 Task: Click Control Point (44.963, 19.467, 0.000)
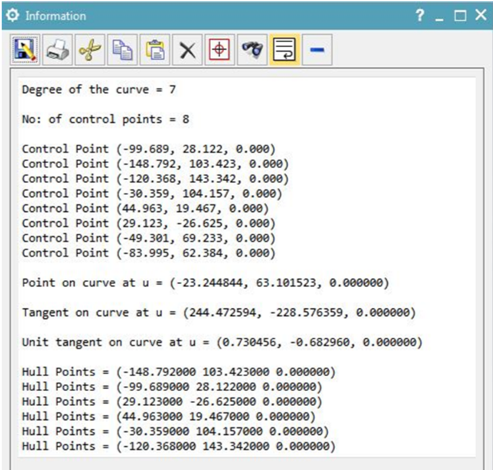coord(145,208)
